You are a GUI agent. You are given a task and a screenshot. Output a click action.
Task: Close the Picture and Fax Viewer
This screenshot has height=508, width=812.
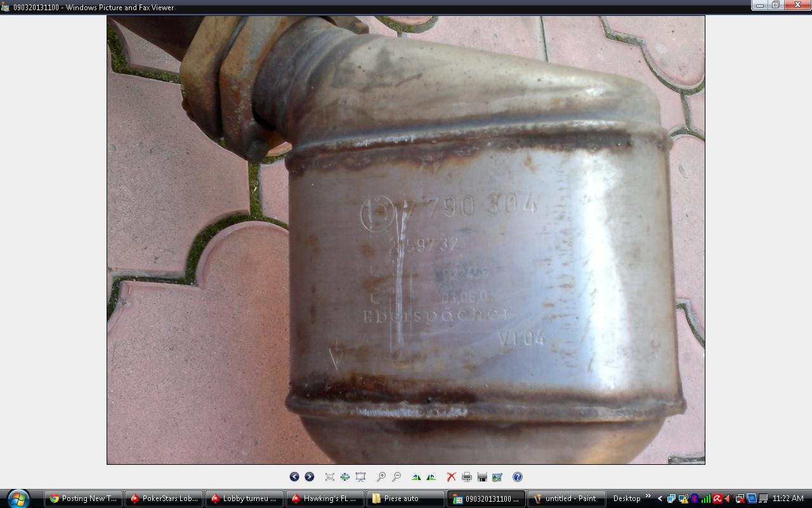[x=797, y=5]
